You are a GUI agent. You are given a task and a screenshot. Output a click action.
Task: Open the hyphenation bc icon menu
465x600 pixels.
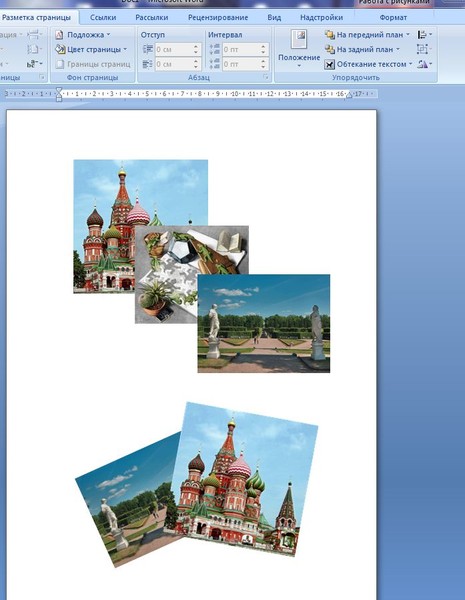coord(34,64)
